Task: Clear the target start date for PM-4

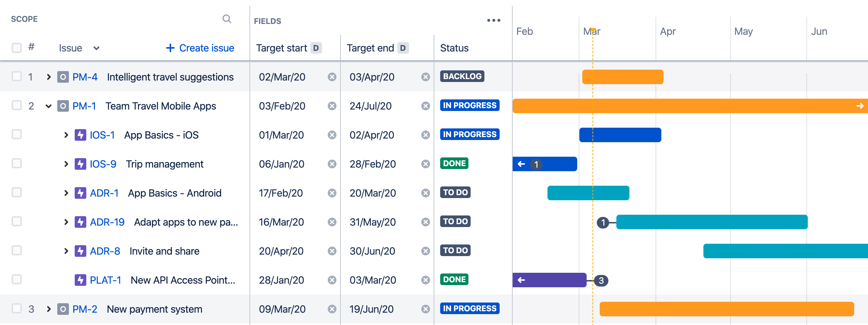Action: 332,77
